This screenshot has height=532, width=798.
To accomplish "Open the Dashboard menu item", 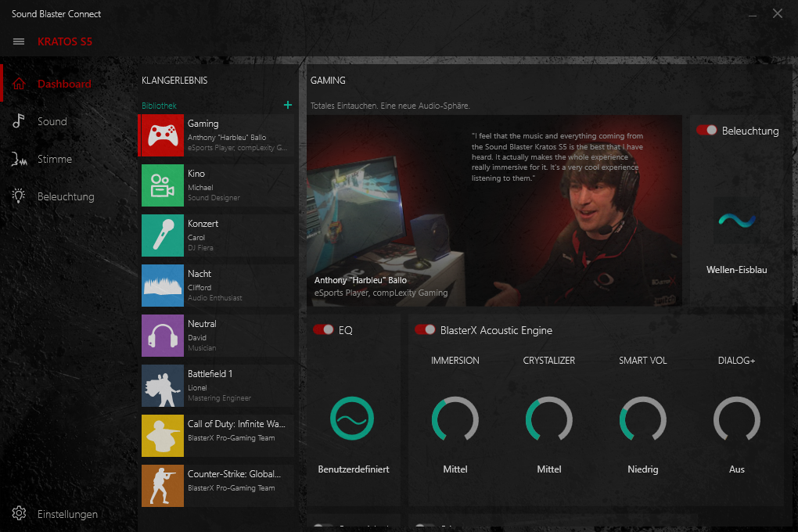I will click(x=69, y=84).
